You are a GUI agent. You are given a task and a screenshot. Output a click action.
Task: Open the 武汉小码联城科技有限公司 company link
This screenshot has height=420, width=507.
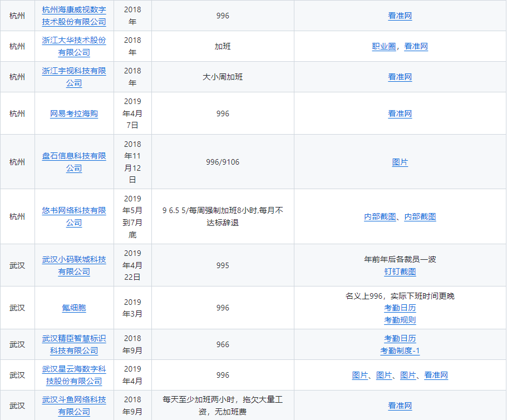(74, 265)
